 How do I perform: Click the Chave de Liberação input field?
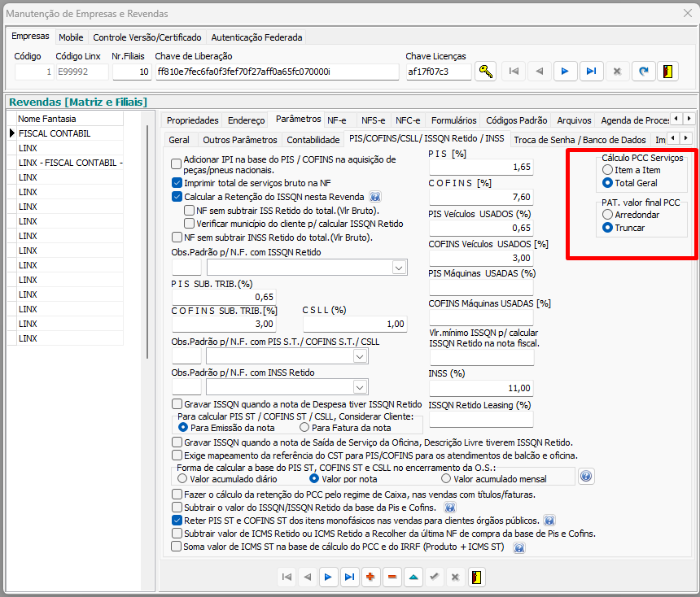278,72
